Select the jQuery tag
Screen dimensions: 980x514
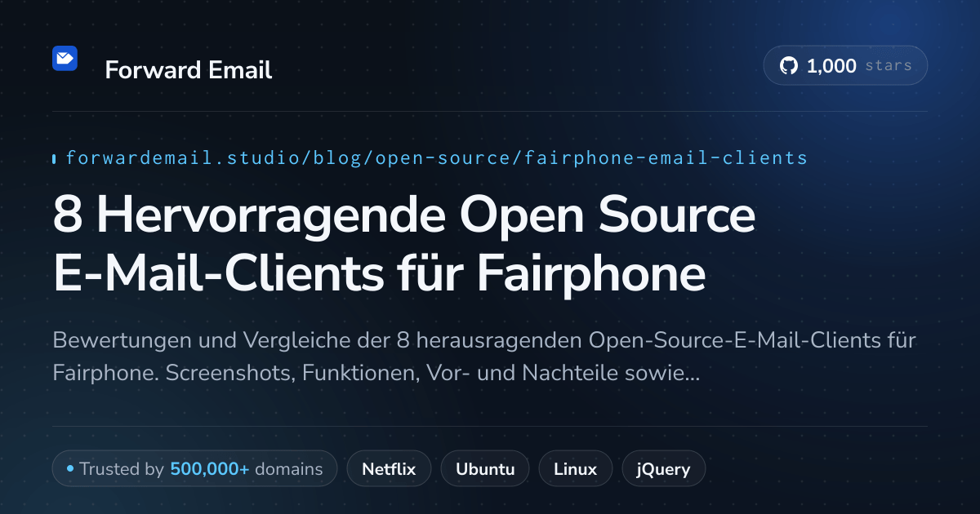click(664, 469)
